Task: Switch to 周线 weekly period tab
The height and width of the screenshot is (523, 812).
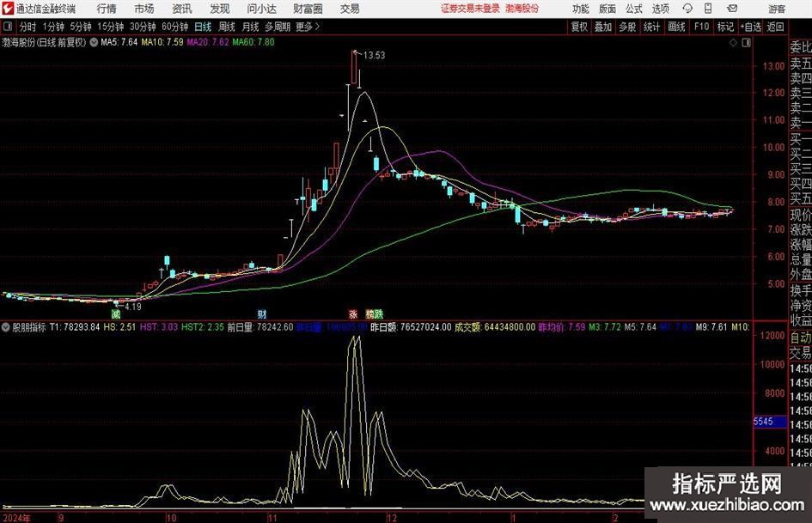Action: click(227, 27)
